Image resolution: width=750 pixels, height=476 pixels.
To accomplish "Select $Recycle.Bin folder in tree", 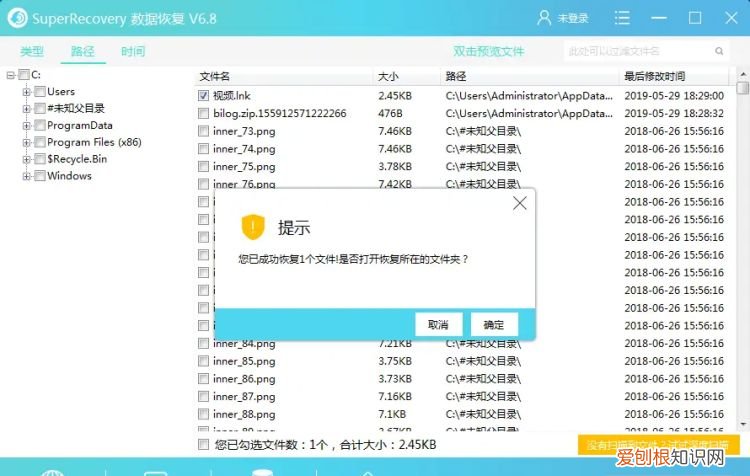I will 77,159.
